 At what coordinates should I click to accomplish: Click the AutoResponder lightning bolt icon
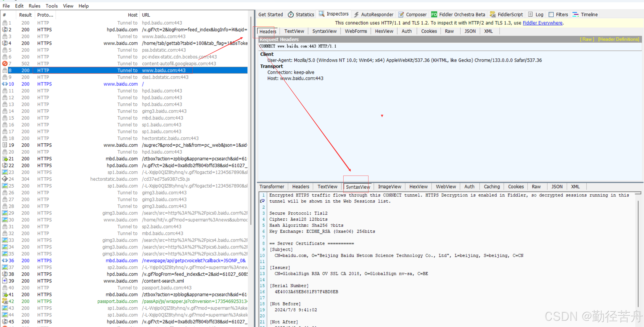(356, 15)
